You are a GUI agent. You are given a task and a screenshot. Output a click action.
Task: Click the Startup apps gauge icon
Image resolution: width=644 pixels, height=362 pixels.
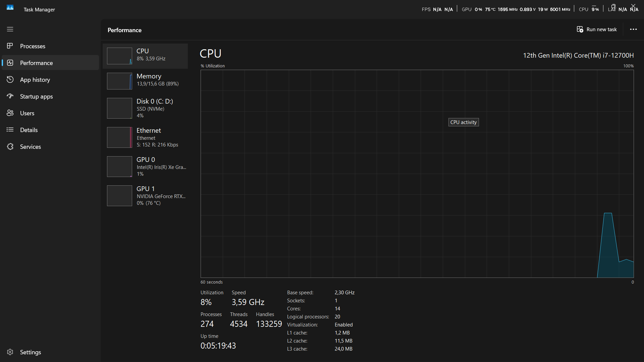(10, 96)
